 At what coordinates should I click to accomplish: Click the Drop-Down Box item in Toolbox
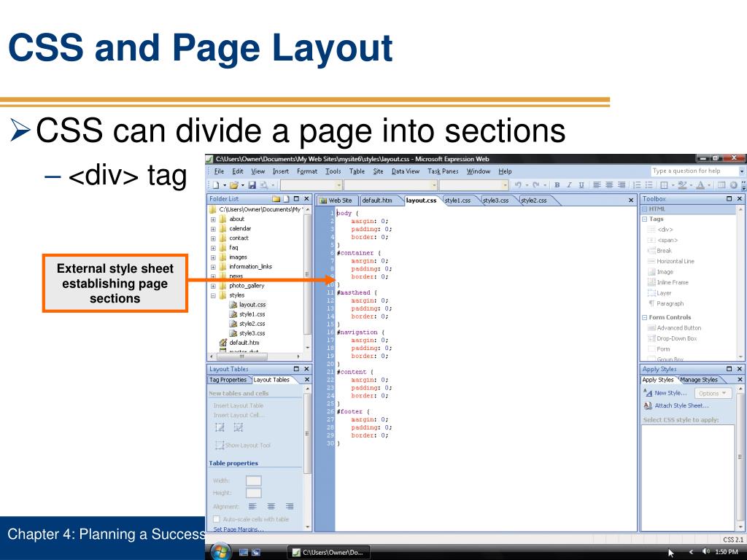click(673, 338)
